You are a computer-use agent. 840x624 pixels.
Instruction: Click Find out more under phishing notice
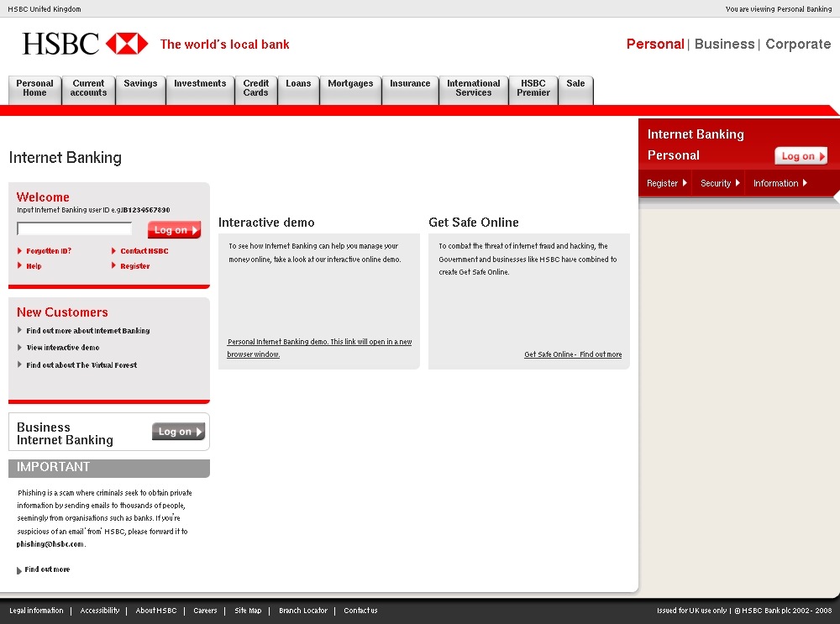point(47,569)
